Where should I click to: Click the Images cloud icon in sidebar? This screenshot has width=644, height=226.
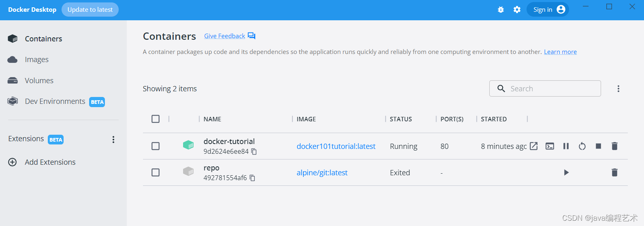pyautogui.click(x=13, y=60)
